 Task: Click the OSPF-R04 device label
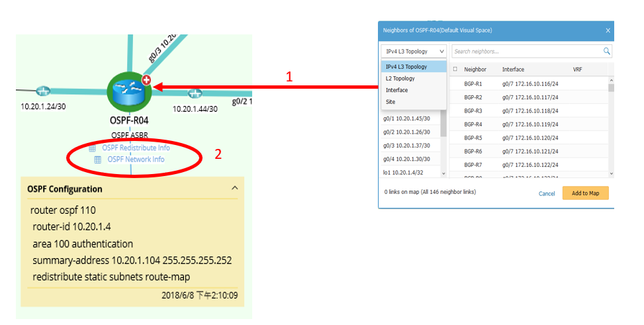point(129,120)
